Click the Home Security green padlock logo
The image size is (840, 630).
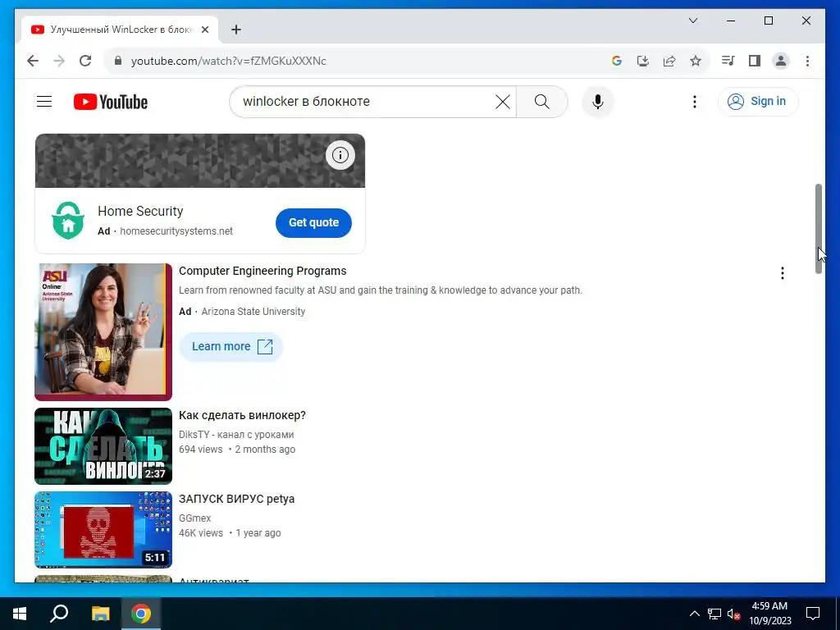(68, 220)
